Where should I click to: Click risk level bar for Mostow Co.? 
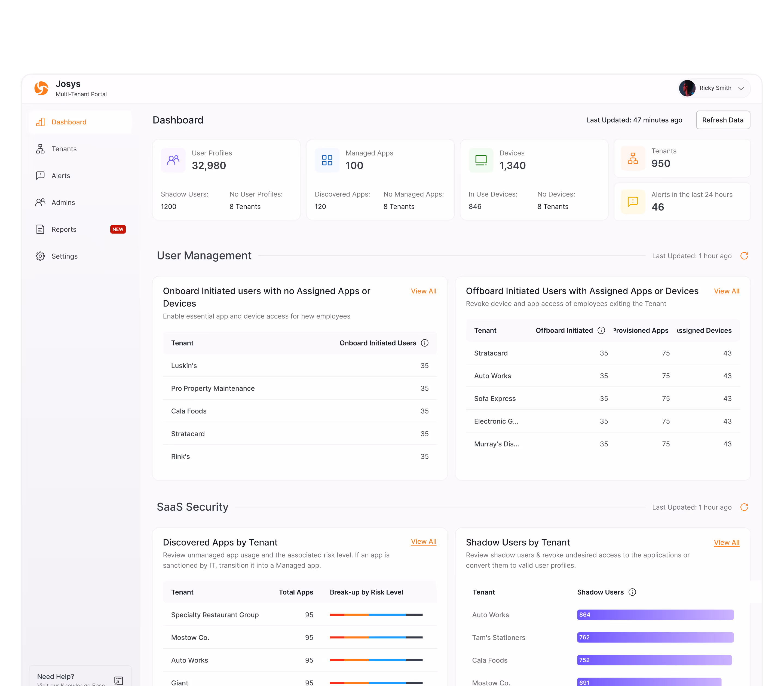tap(376, 637)
